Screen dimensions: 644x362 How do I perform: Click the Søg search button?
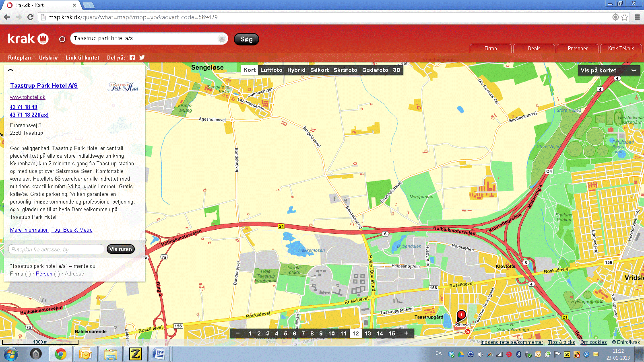point(246,39)
